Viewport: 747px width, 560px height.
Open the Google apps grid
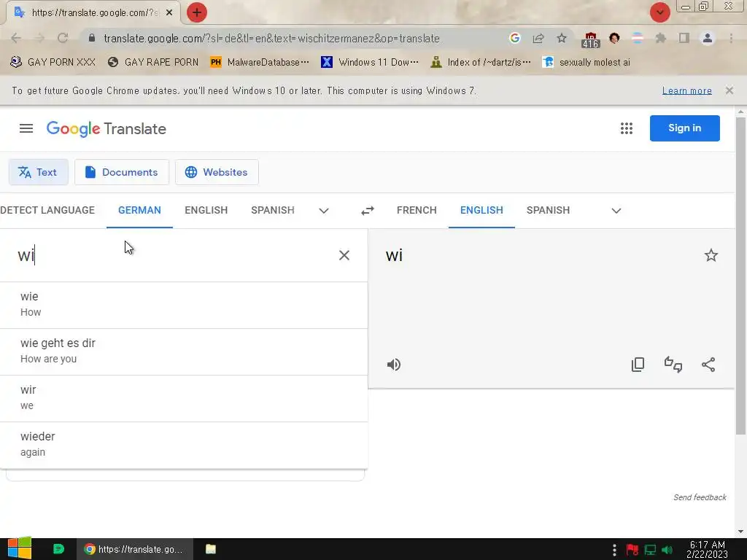[x=627, y=128]
